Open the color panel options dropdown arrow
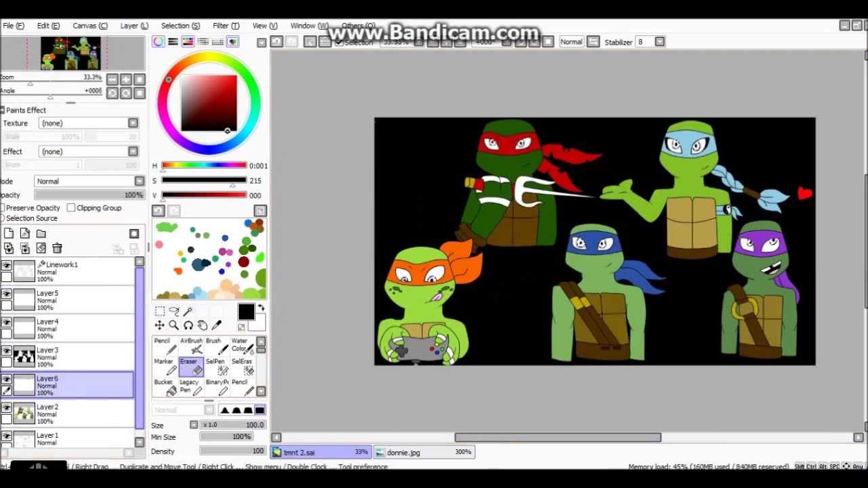The image size is (868, 488). tap(262, 43)
